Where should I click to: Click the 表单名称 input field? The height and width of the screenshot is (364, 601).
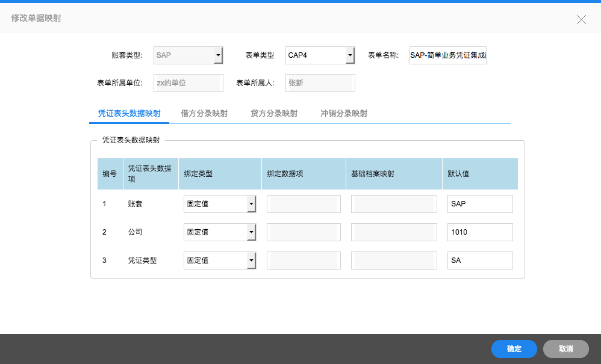pyautogui.click(x=447, y=55)
